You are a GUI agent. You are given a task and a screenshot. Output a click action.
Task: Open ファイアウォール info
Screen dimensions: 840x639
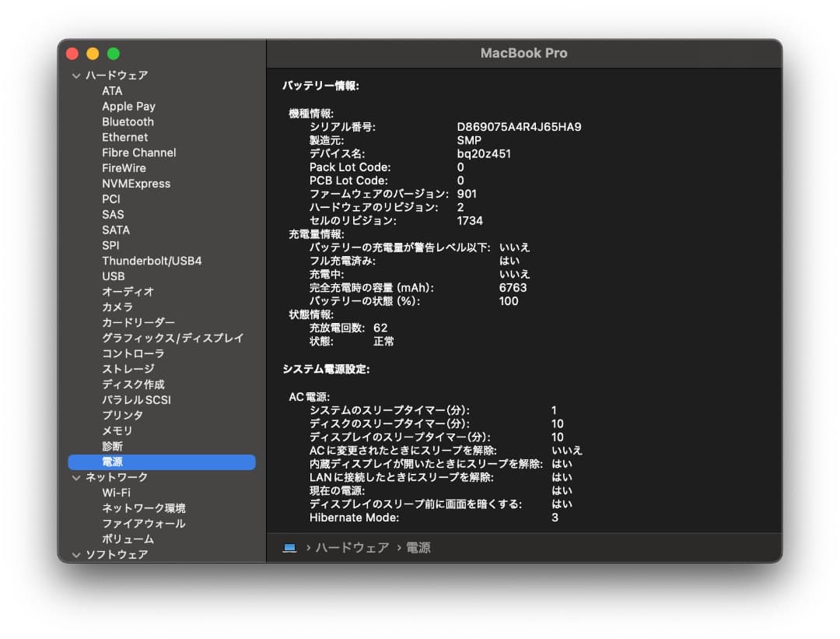click(x=144, y=524)
